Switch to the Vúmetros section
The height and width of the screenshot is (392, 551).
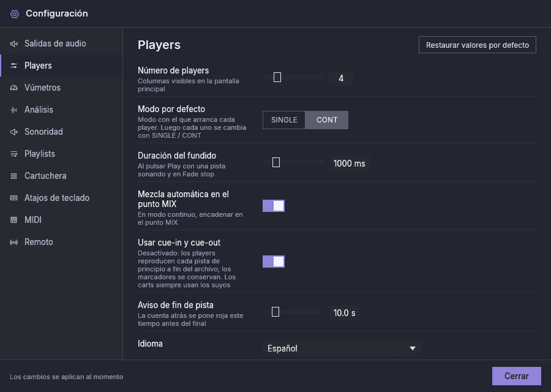point(61,88)
